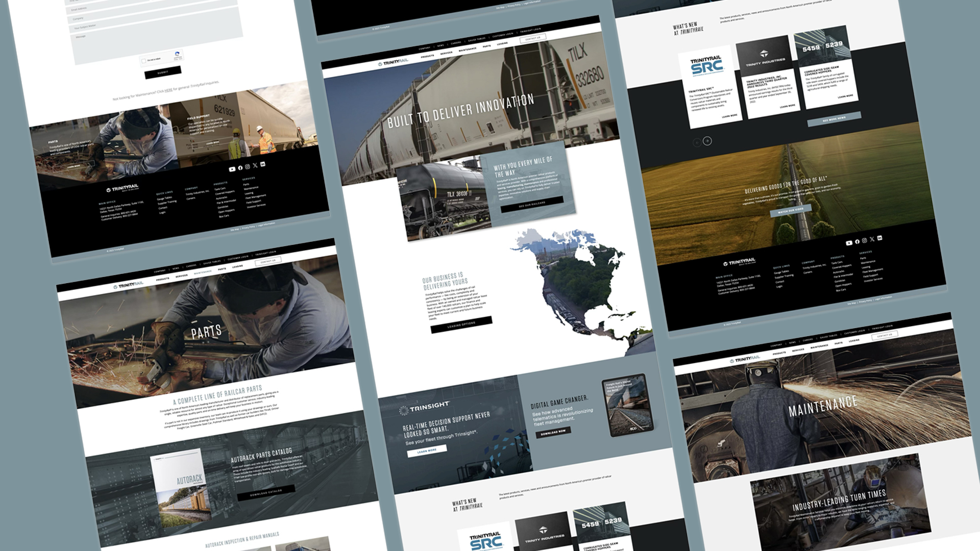Open 5459 5239 covered hoppers news card
980x551 pixels.
pos(826,66)
